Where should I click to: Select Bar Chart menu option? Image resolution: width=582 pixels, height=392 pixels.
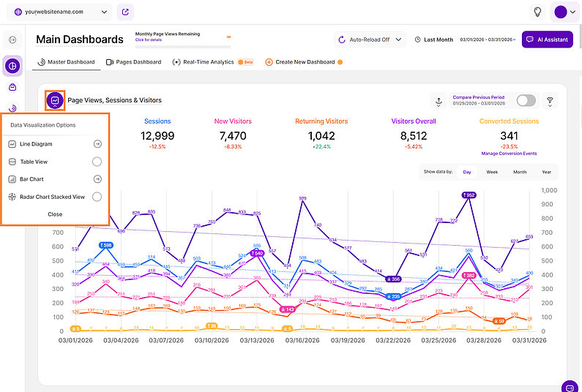pyautogui.click(x=55, y=179)
